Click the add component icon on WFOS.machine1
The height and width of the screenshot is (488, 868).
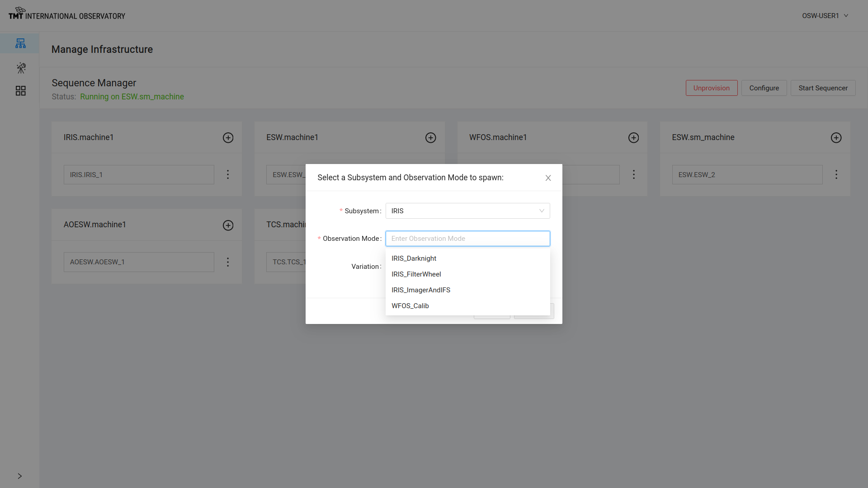click(x=633, y=138)
